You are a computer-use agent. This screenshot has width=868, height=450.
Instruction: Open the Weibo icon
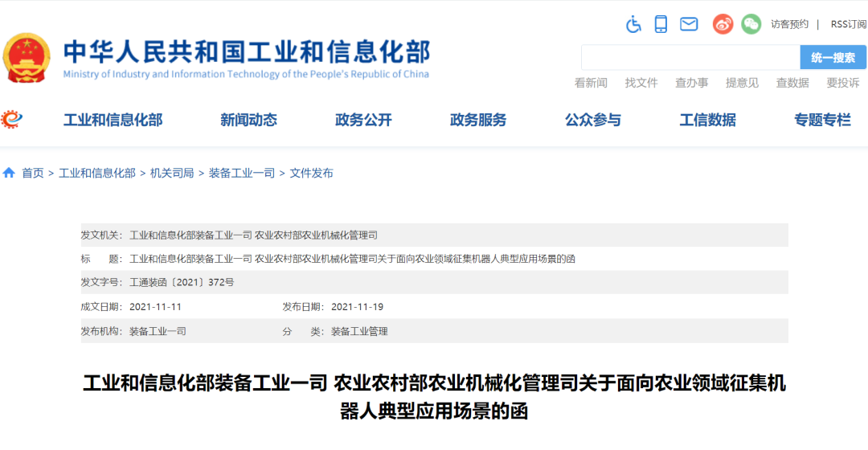[723, 24]
